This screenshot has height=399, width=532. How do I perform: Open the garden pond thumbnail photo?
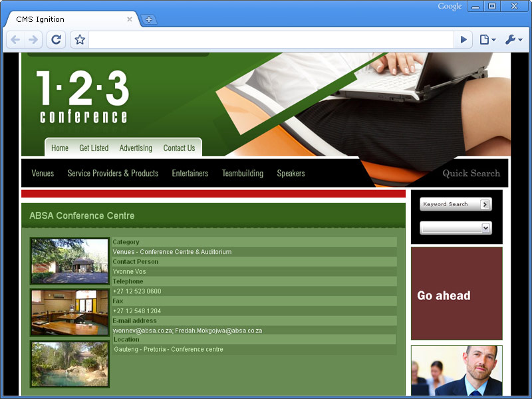tap(70, 364)
